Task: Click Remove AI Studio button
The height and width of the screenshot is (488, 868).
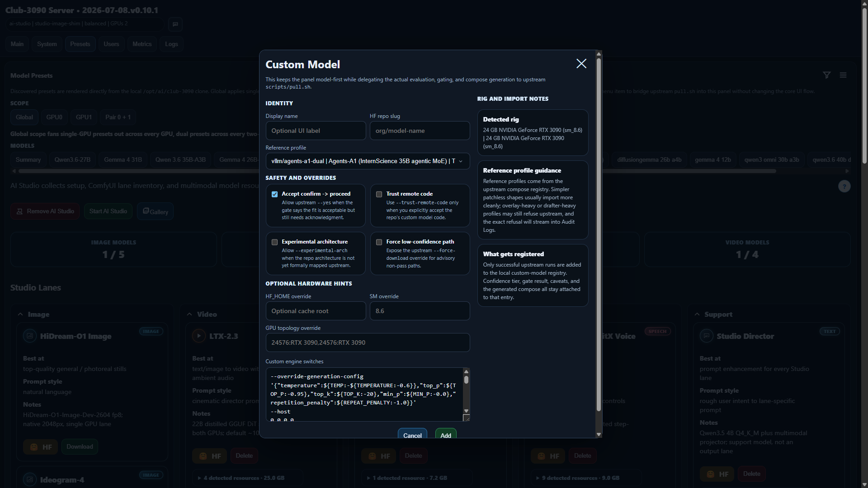Action: tap(45, 211)
